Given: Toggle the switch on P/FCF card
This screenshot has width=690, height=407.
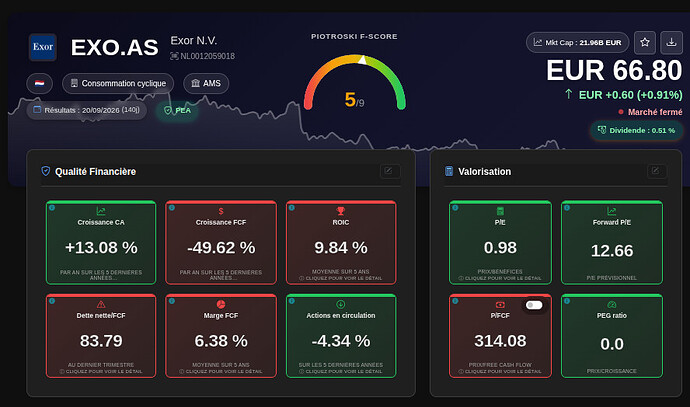Looking at the screenshot, I should pyautogui.click(x=534, y=305).
